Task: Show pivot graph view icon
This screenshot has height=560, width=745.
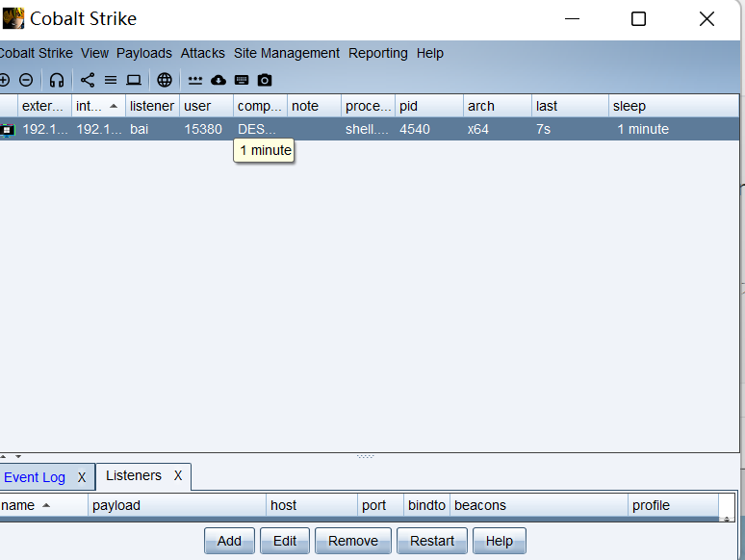Action: 88,80
